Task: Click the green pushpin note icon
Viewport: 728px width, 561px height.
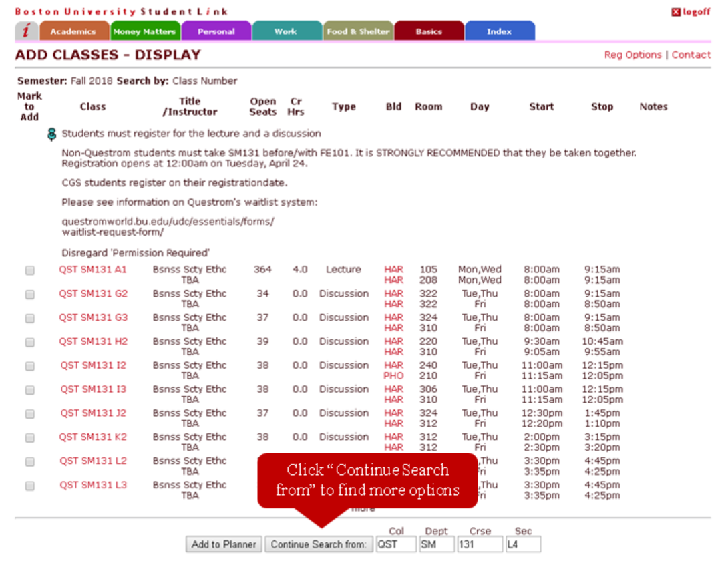Action: click(x=51, y=134)
